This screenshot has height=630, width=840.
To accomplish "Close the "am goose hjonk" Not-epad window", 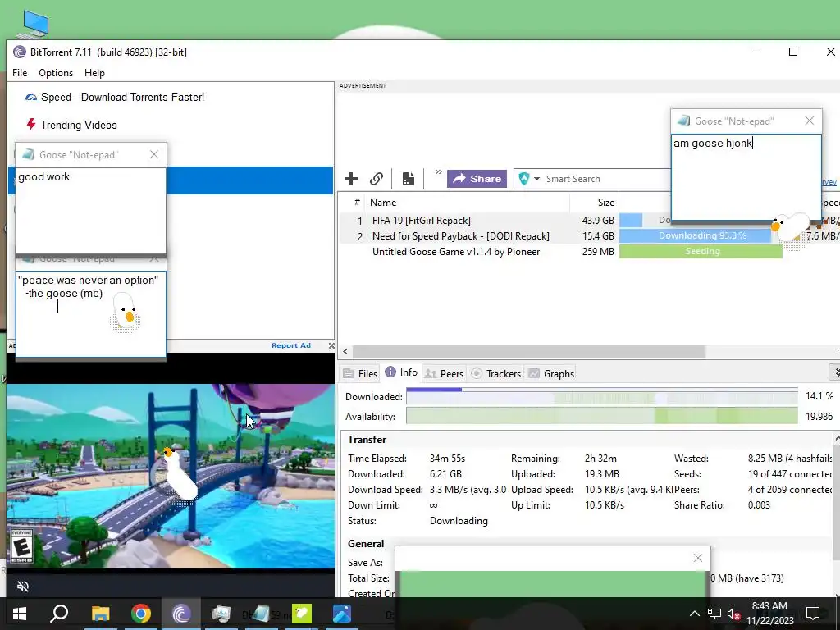I will 810,121.
